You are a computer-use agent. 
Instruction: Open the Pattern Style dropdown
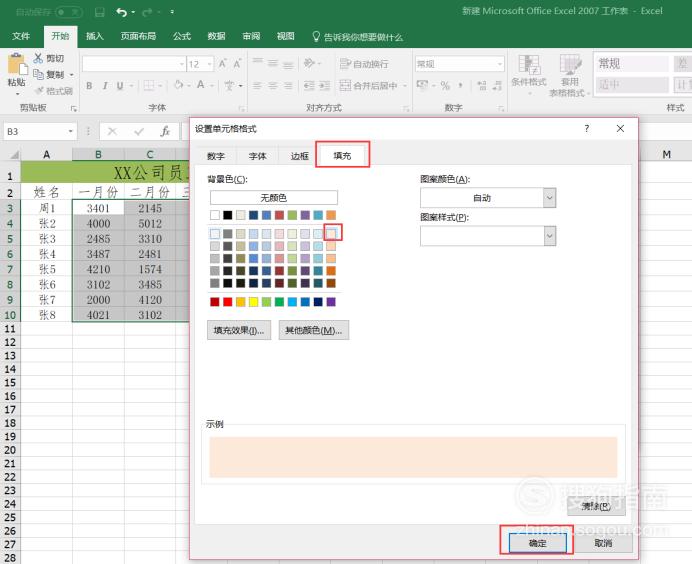(549, 236)
